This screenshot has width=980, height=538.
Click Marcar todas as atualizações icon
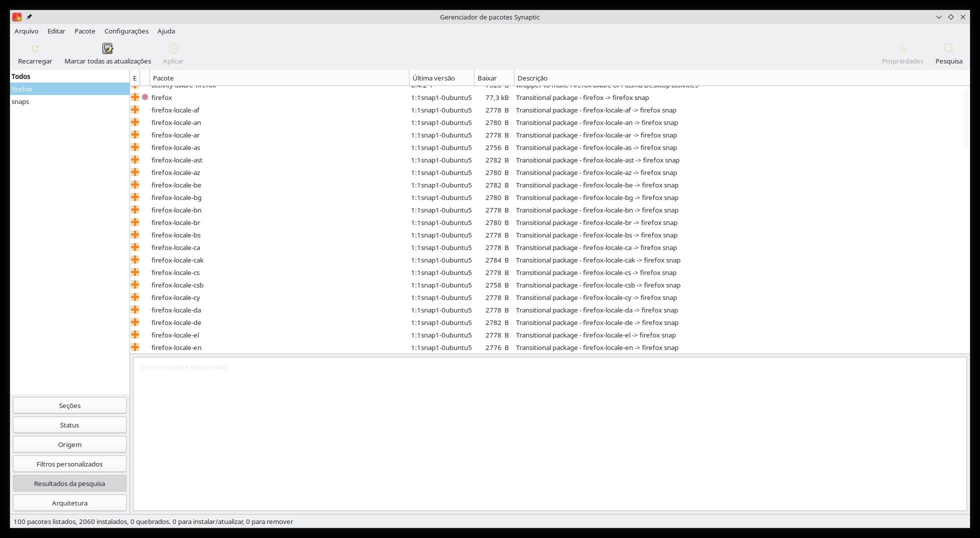107,48
